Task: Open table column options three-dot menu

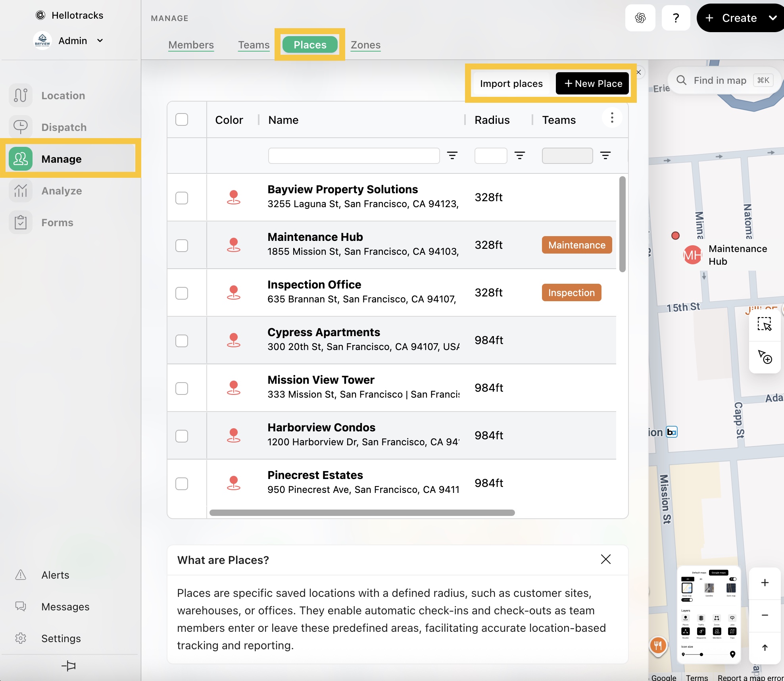Action: pos(612,118)
